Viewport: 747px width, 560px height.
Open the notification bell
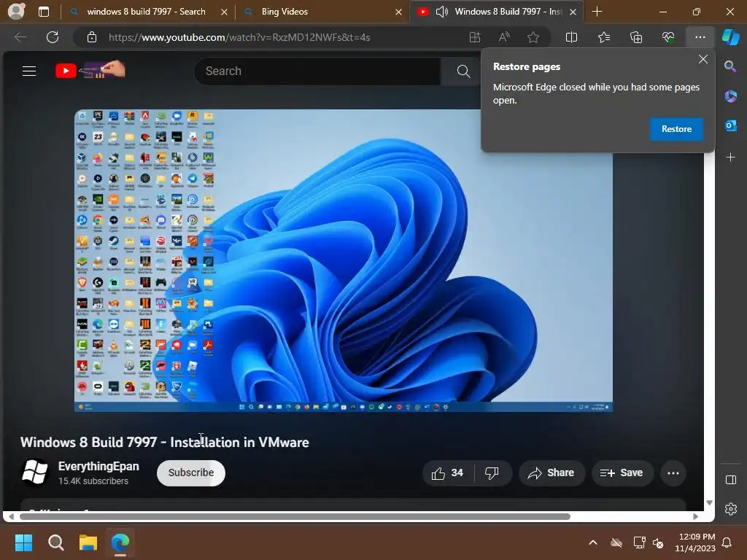tap(727, 542)
